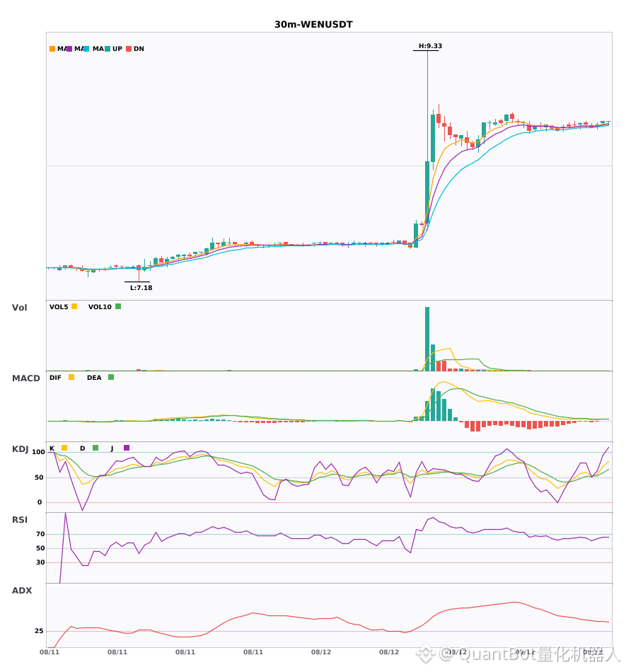The image size is (626, 672).
Task: Select the RSI panel label
Action: coord(19,520)
